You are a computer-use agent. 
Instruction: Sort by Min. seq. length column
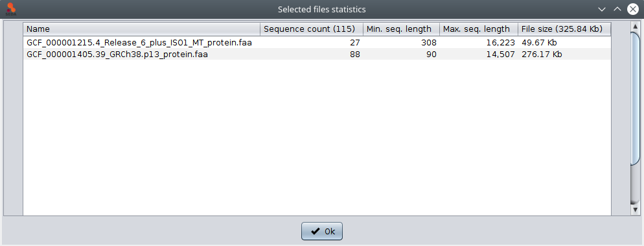[401, 29]
